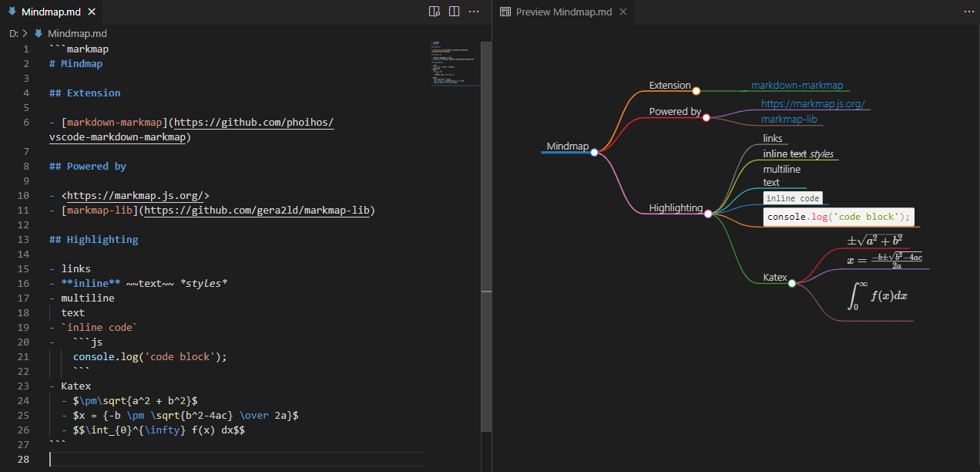Collapse the Mindmap root node circle
Viewport: 980px width, 472px height.
tap(593, 152)
